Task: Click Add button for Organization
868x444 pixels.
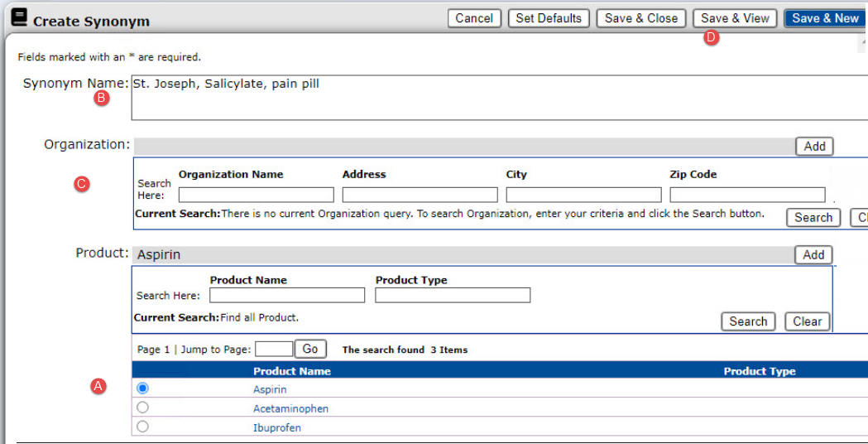Action: click(x=814, y=146)
